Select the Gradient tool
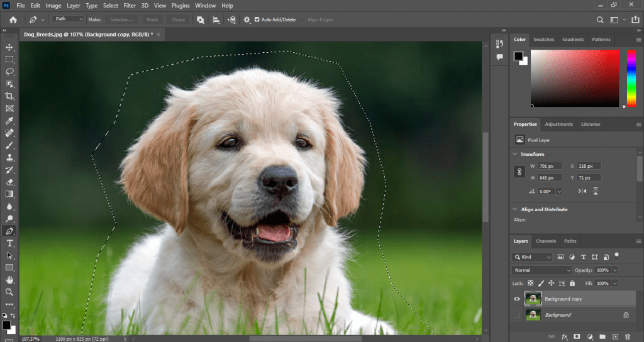 click(x=9, y=194)
